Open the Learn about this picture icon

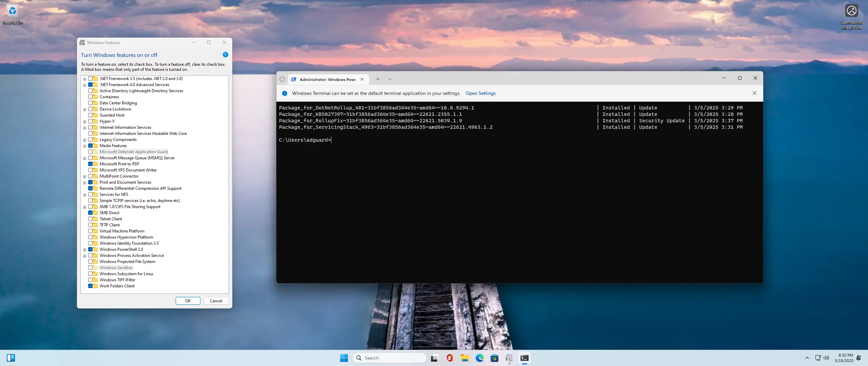[851, 11]
